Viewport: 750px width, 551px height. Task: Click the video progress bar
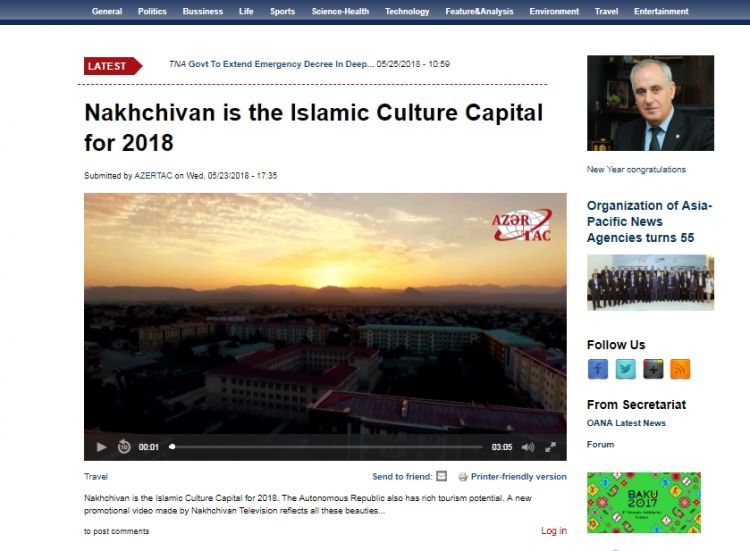tap(326, 447)
